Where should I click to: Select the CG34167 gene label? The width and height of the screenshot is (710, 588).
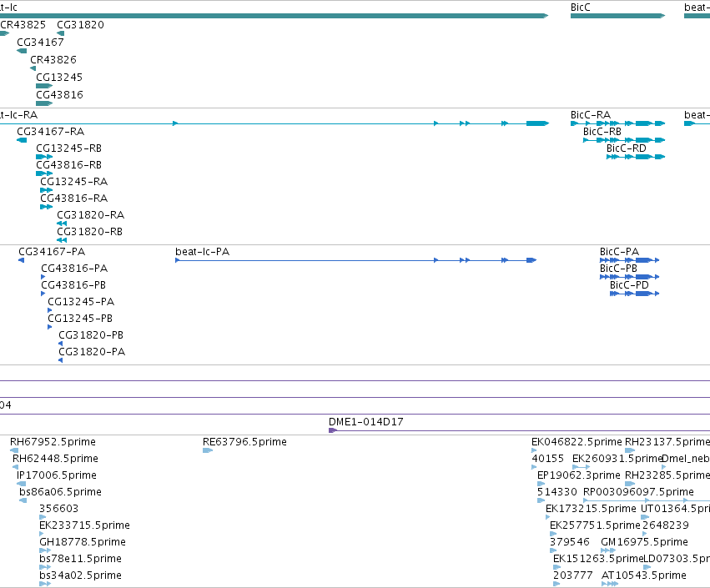click(x=40, y=43)
